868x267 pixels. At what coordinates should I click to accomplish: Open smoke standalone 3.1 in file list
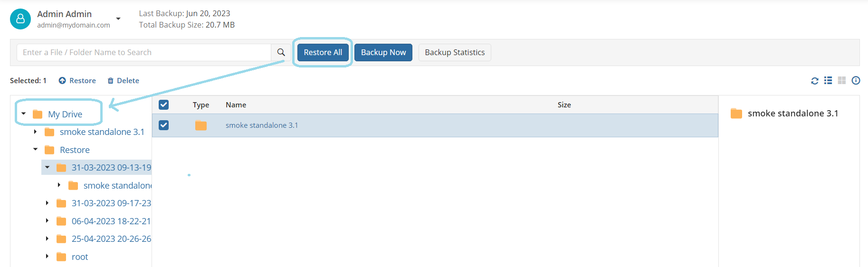click(262, 125)
